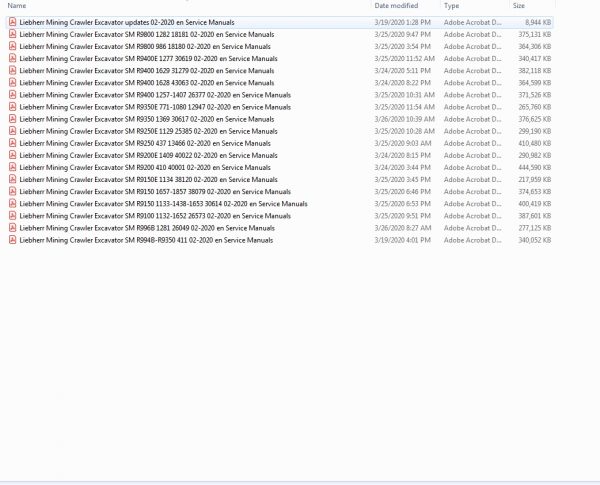Click size value '375,131 KB'
The width and height of the screenshot is (600, 485).
click(x=535, y=34)
